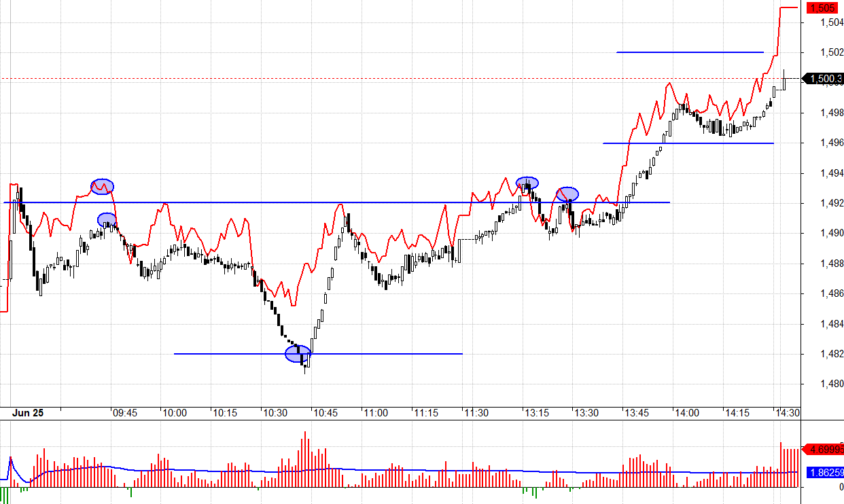Click the 1,480 price axis label
The image size is (844, 504).
coord(832,384)
